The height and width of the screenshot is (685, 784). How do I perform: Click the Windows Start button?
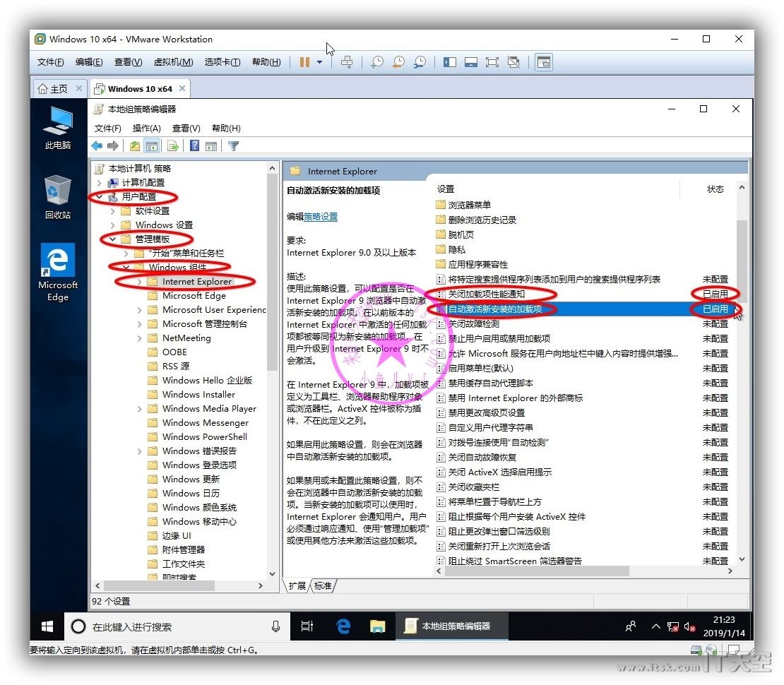point(47,626)
